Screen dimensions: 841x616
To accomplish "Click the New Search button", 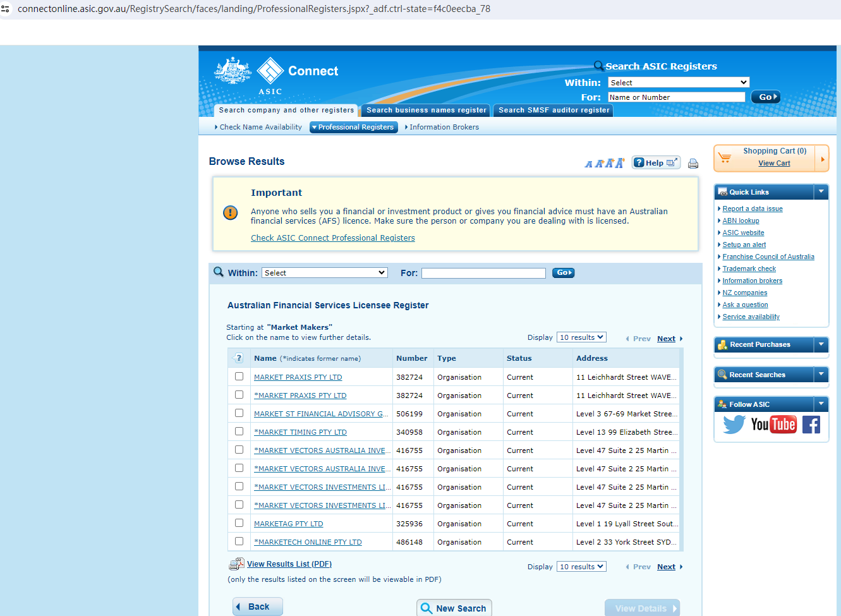I will pos(454,608).
